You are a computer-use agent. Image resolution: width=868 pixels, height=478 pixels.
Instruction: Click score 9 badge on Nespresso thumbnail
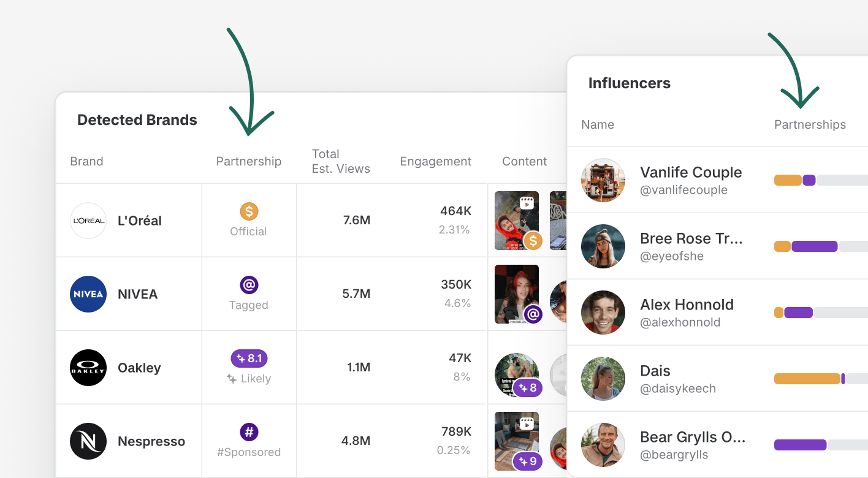tap(528, 461)
